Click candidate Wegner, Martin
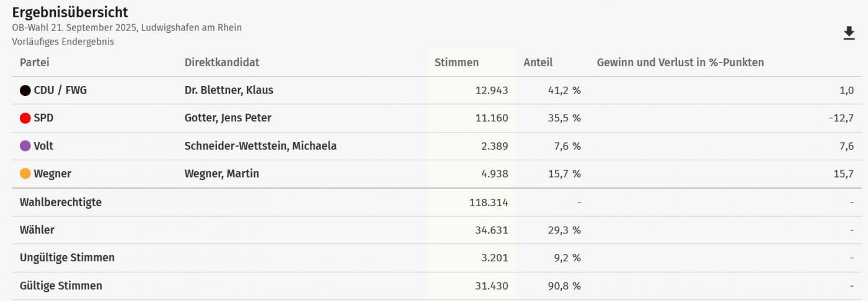This screenshot has width=868, height=301. pyautogui.click(x=221, y=174)
